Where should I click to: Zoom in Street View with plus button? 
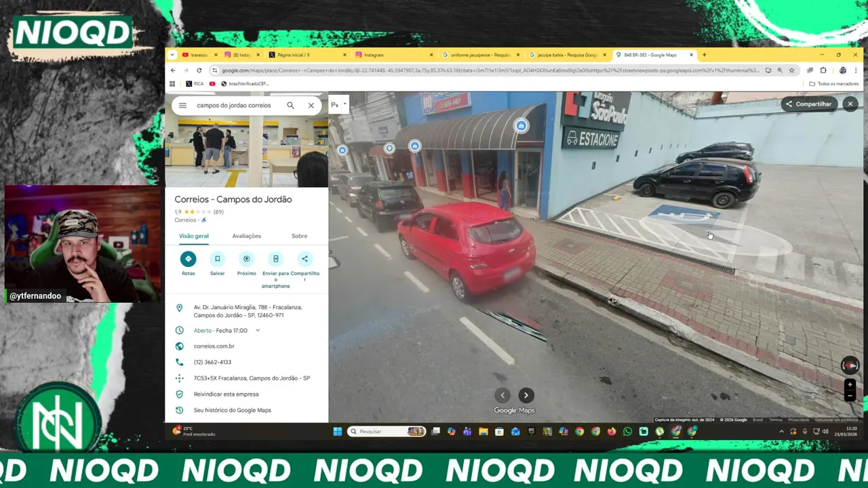850,385
